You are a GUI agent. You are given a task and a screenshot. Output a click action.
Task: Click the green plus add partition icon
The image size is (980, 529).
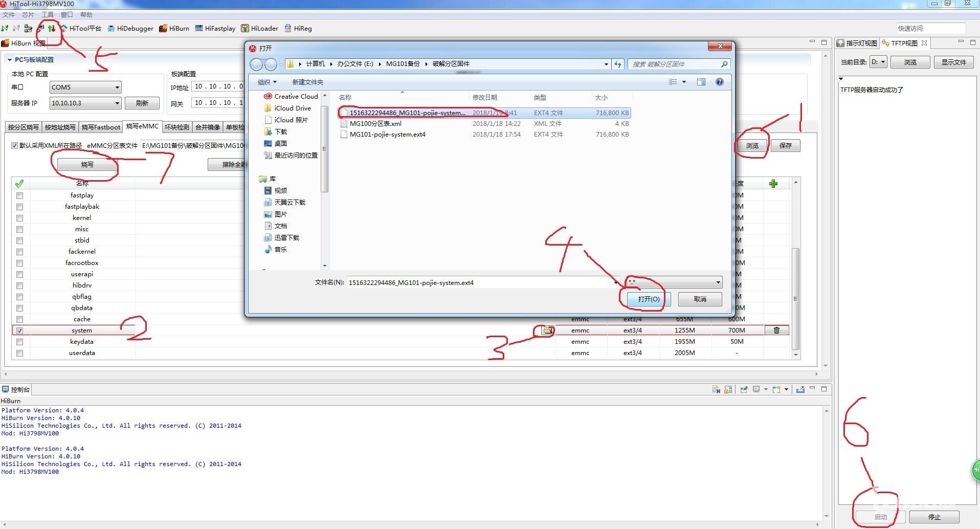tap(773, 184)
